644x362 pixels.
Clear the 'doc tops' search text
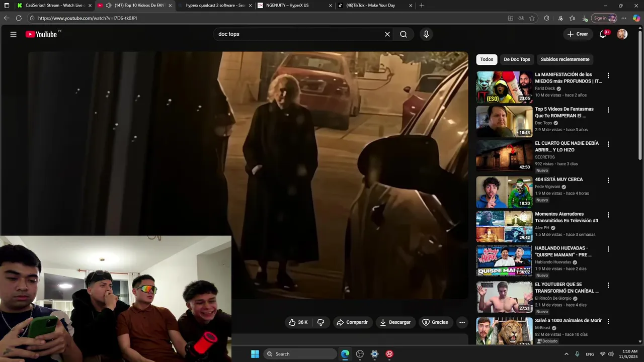[387, 34]
